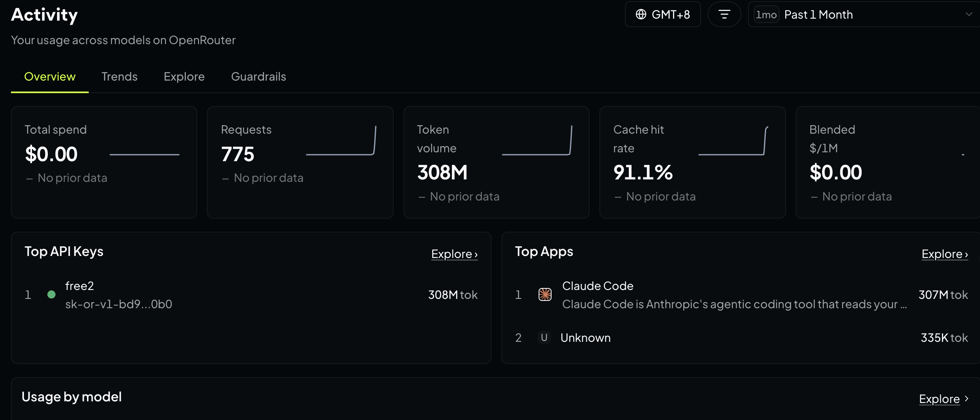The image size is (980, 420).
Task: Click the green status dot for free2 key
Action: (x=51, y=294)
